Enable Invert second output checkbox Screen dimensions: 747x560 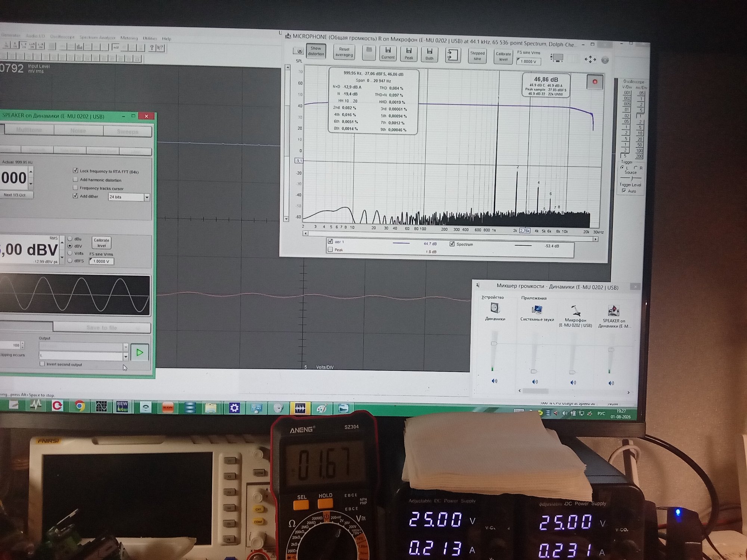(42, 364)
